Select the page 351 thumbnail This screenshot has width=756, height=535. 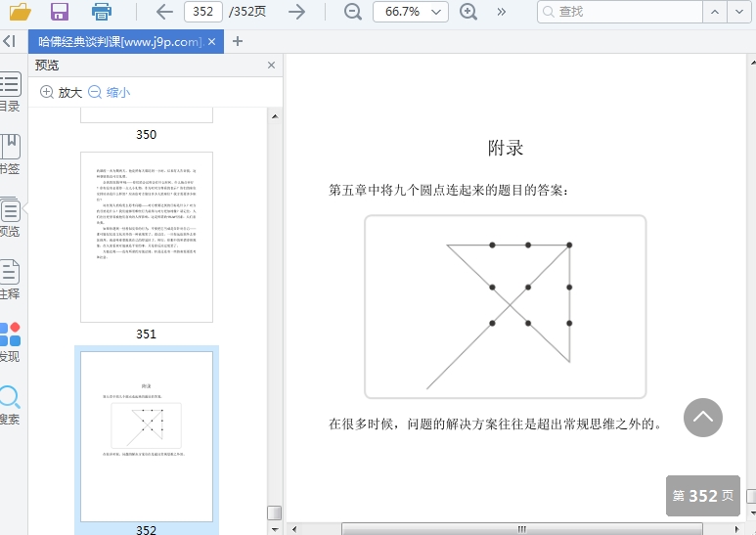(x=147, y=237)
